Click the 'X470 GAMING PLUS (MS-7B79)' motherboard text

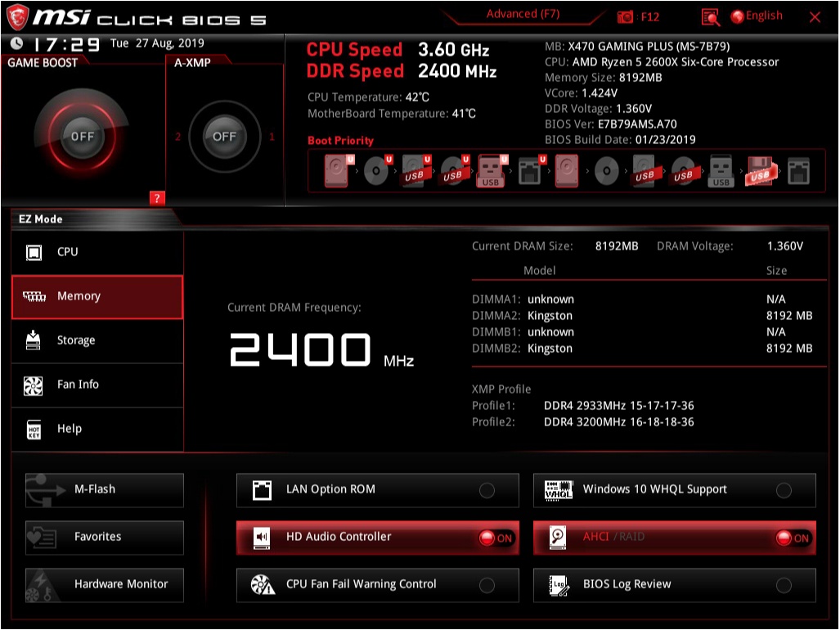(649, 46)
